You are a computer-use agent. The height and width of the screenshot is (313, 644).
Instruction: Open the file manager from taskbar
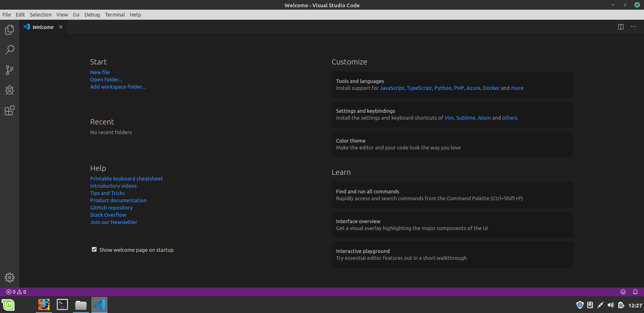81,305
